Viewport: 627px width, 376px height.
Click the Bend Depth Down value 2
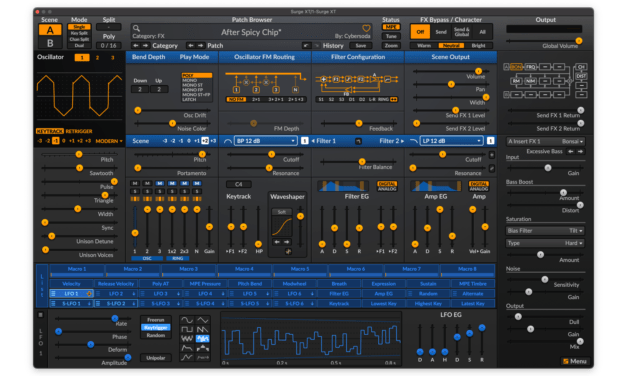pyautogui.click(x=140, y=89)
